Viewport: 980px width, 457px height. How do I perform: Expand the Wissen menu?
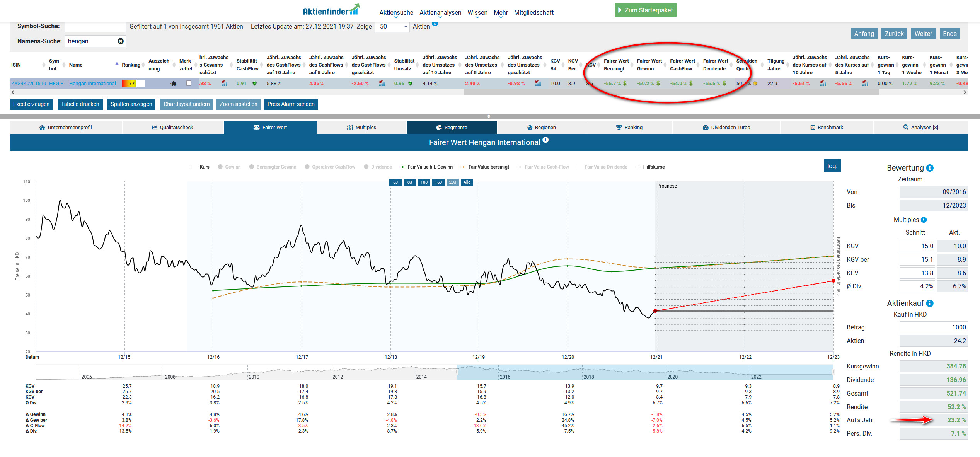tap(477, 13)
